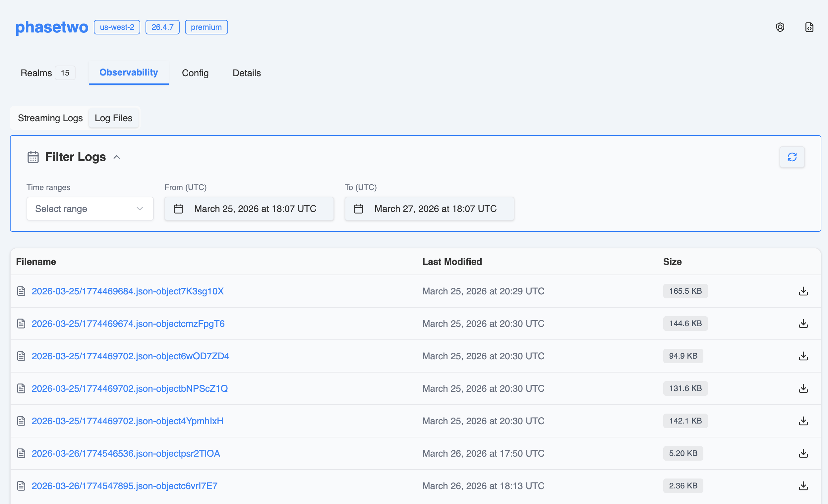828x504 pixels.
Task: Click the From field calendar icon
Action: coord(178,209)
